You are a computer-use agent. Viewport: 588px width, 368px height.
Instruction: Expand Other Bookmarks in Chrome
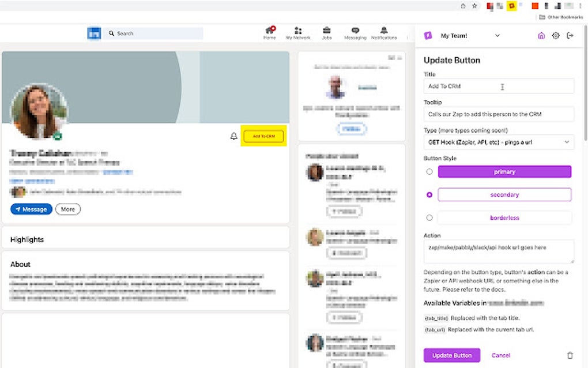(560, 17)
